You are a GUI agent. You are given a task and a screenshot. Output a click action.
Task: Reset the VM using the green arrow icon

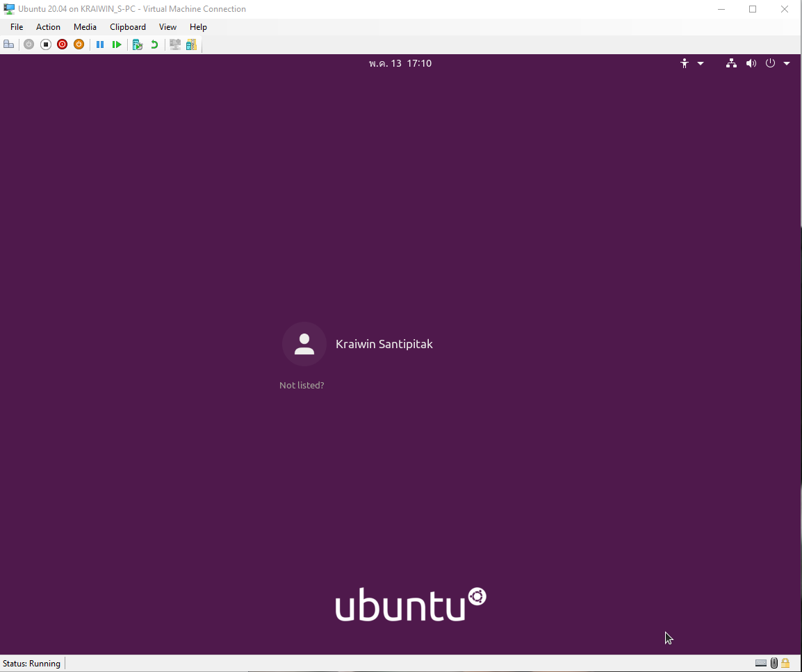pos(117,44)
